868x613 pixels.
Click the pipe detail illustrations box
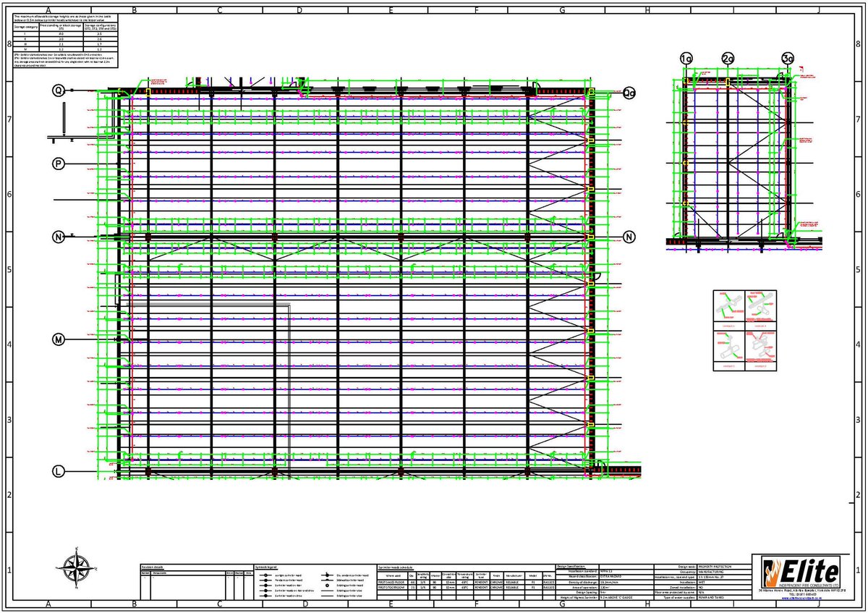(x=744, y=331)
